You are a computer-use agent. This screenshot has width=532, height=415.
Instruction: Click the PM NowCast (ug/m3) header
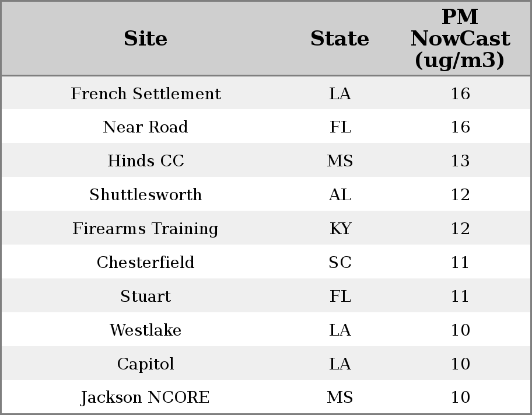tap(460, 39)
